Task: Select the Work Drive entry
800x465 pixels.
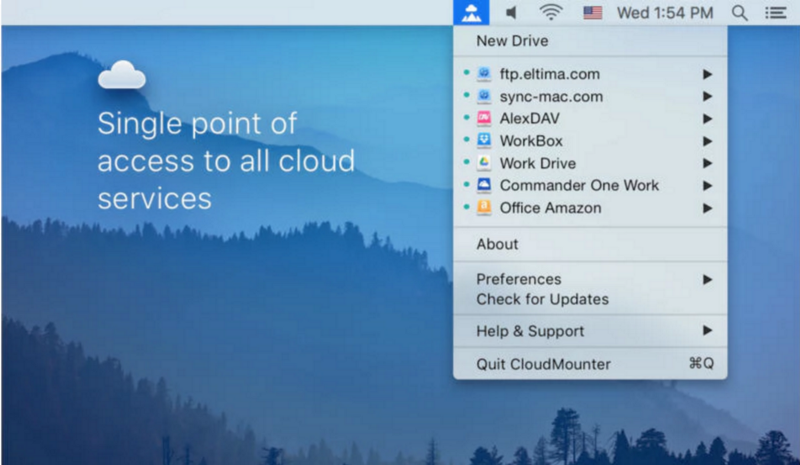Action: (x=590, y=163)
